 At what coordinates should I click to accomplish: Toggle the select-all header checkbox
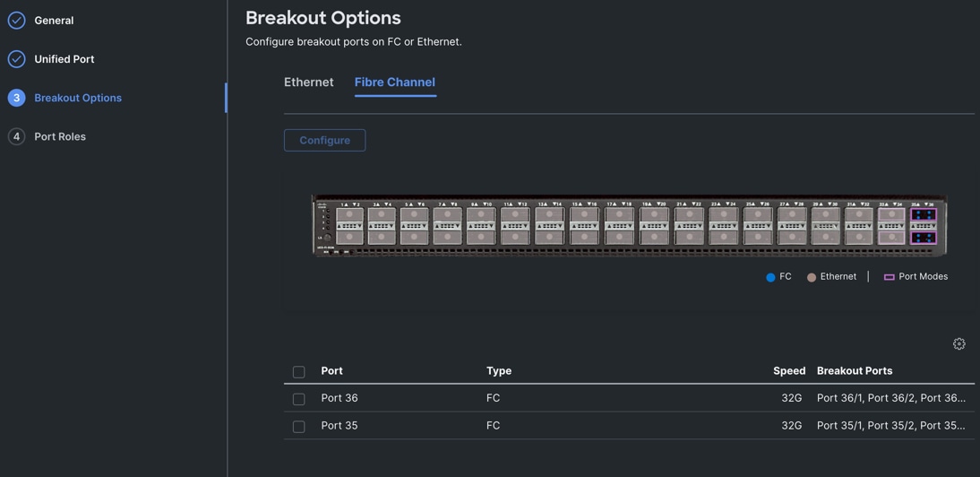(299, 371)
